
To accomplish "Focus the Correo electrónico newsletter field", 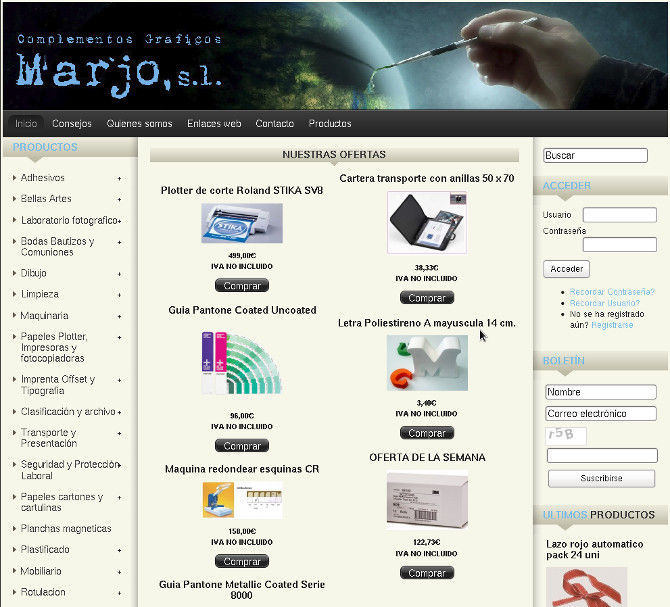I will pyautogui.click(x=601, y=414).
